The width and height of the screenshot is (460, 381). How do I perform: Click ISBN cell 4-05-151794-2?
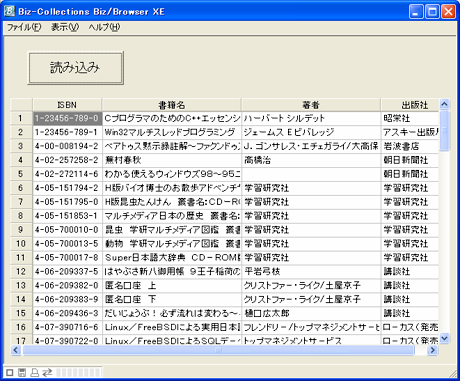pyautogui.click(x=67, y=188)
